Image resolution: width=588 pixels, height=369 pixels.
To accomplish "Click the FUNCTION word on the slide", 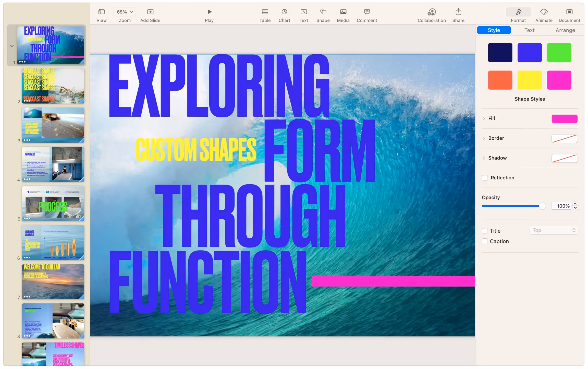I will (x=207, y=282).
